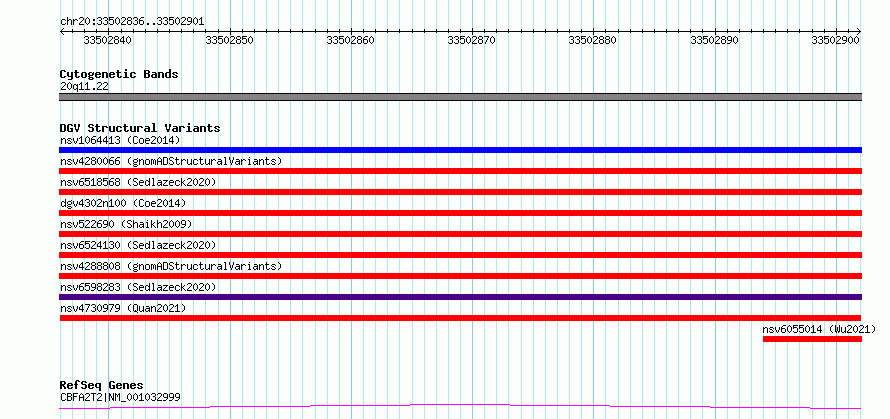Select the red nsv4280066 variant bar
The width and height of the screenshot is (890, 419).
[460, 171]
